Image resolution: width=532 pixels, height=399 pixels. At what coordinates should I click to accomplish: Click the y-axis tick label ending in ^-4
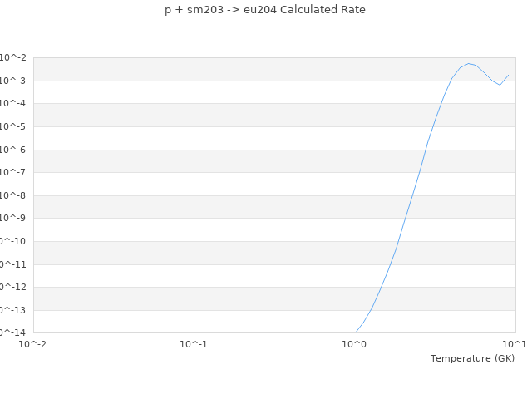(13, 103)
